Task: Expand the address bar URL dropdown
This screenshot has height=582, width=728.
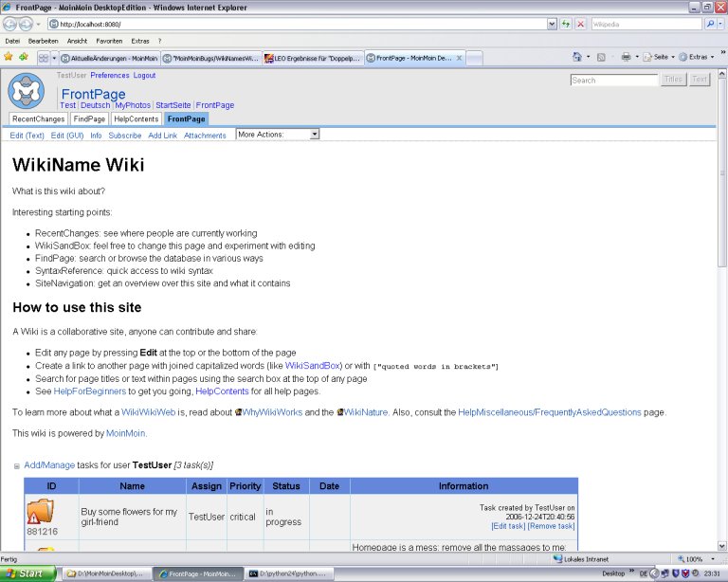Action: pyautogui.click(x=552, y=24)
